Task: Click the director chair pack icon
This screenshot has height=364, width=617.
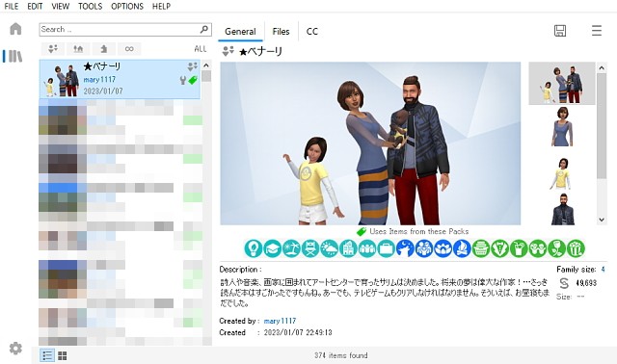Action: (310, 248)
